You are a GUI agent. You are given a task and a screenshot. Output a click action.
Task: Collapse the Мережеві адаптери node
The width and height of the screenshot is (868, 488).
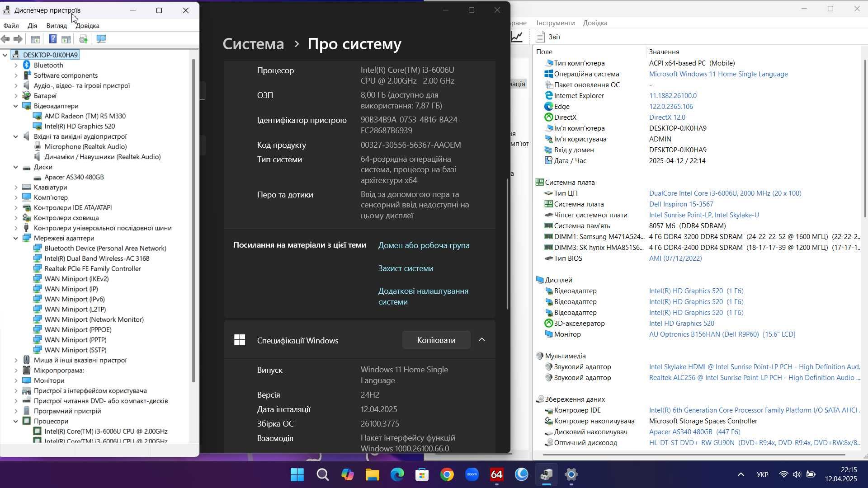pyautogui.click(x=16, y=238)
